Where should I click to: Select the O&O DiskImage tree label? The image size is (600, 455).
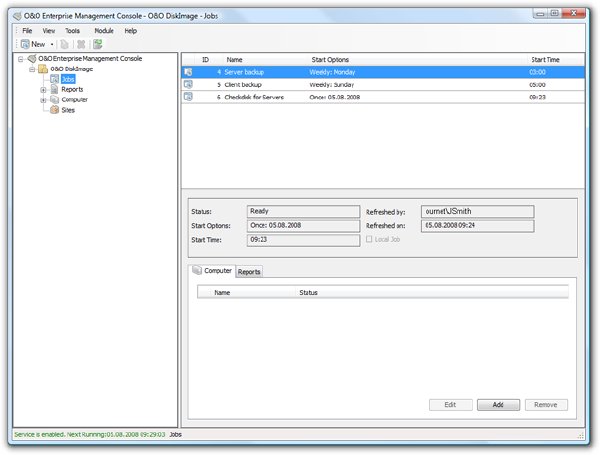[x=72, y=69]
